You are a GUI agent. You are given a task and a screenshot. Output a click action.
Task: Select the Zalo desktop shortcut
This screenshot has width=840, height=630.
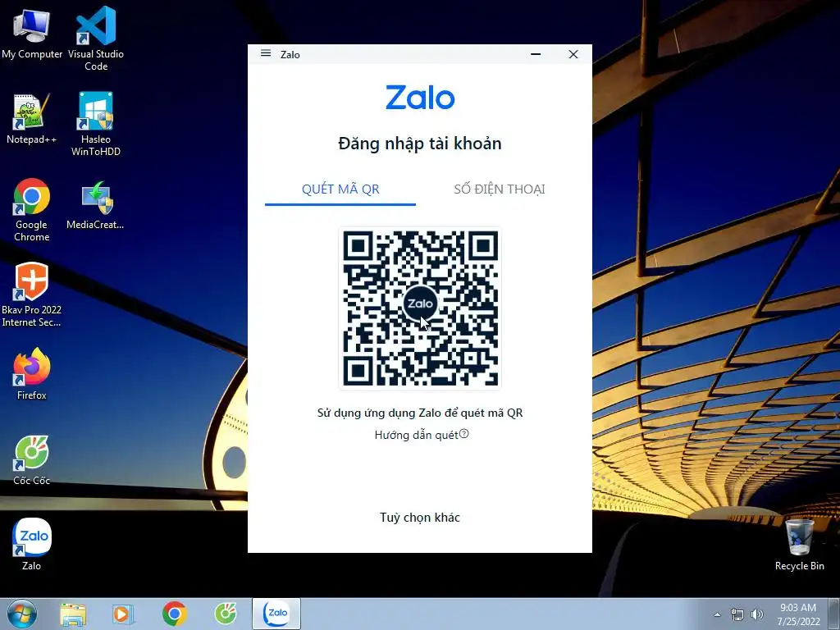[x=32, y=544]
